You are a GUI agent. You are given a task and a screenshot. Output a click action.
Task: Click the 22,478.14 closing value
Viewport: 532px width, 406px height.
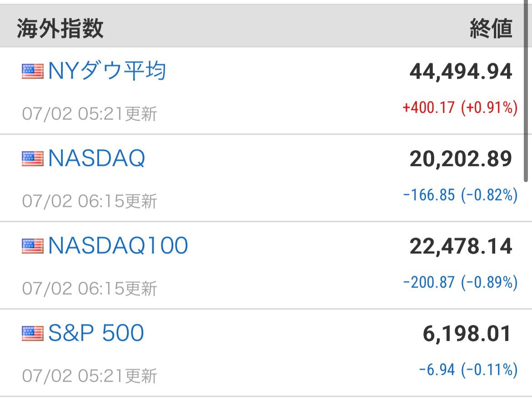pos(461,247)
